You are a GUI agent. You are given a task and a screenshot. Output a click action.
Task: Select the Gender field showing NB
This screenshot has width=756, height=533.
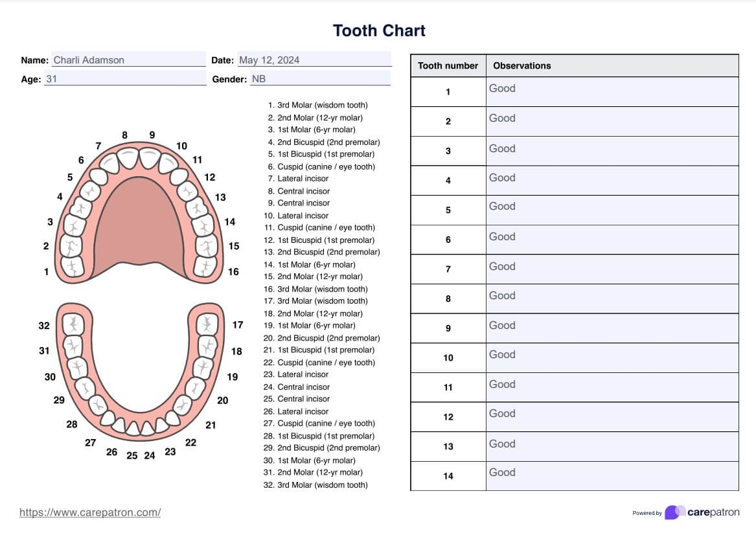pos(320,79)
